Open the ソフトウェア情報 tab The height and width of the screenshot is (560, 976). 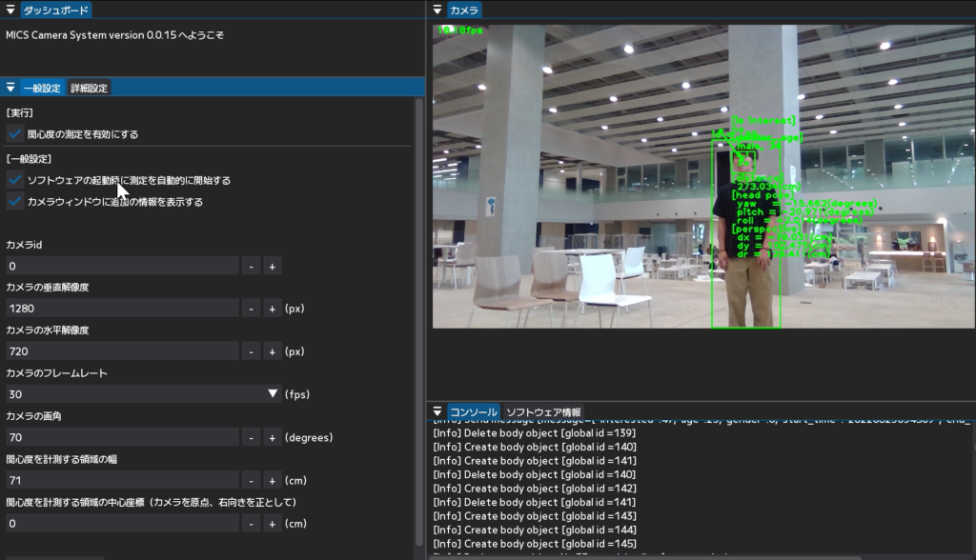(543, 412)
